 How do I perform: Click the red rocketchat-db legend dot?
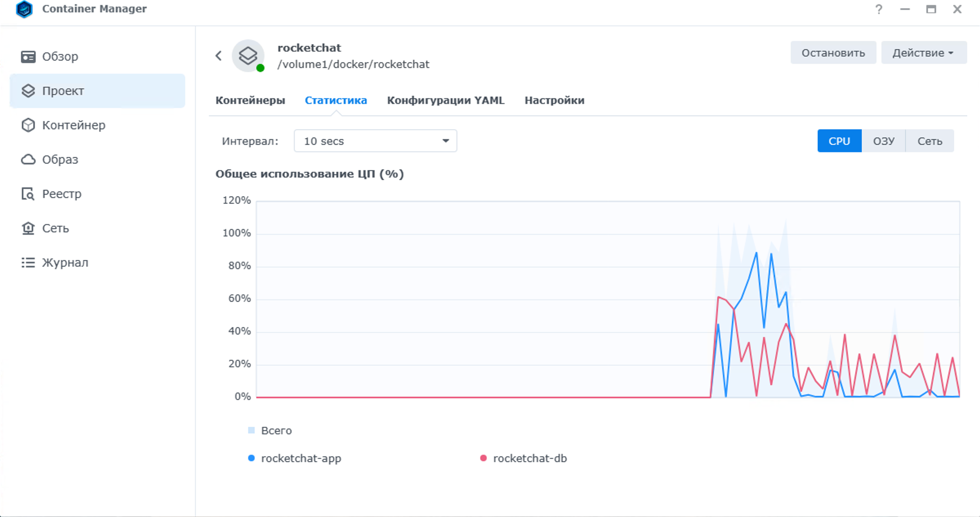(x=483, y=458)
